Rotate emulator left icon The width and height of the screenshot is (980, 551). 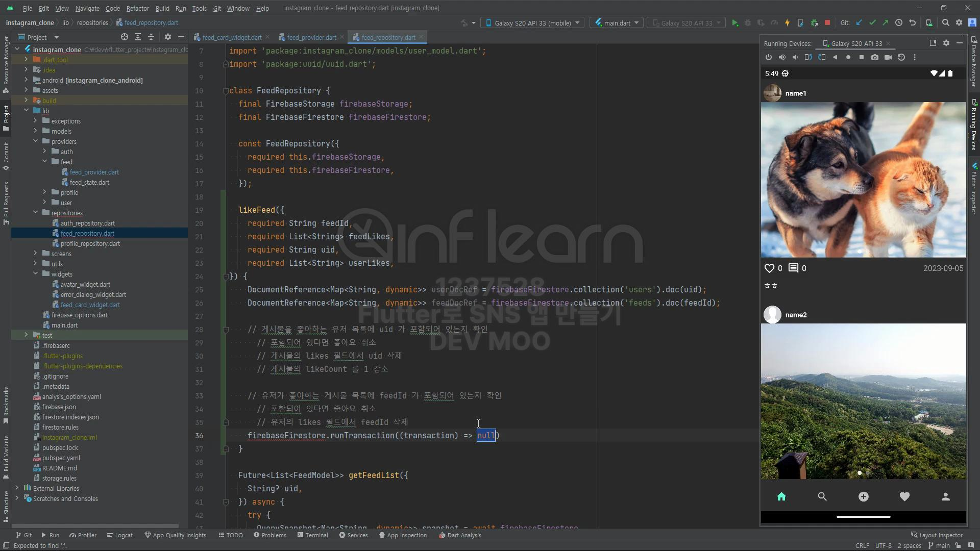(808, 57)
